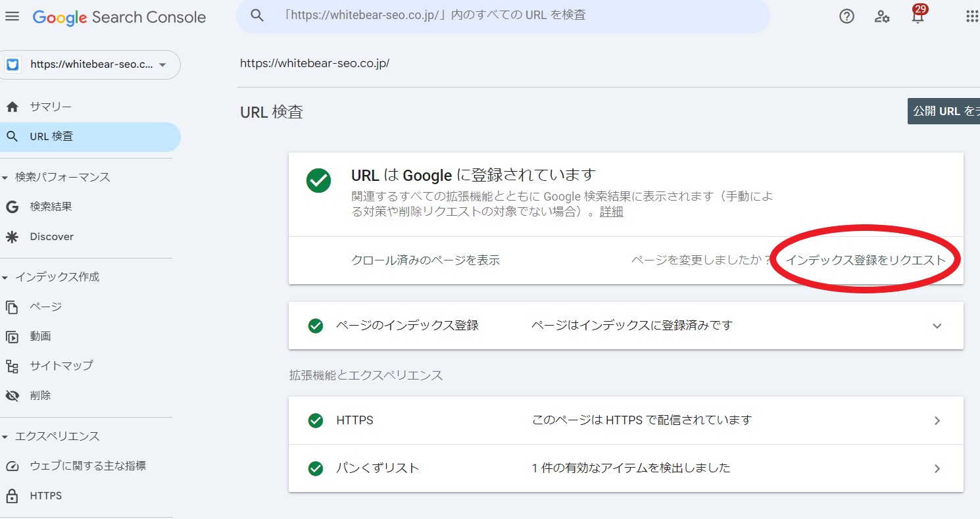Viewport: 980px width, 519px height.
Task: Open the Google apps grid icon
Action: pyautogui.click(x=972, y=16)
